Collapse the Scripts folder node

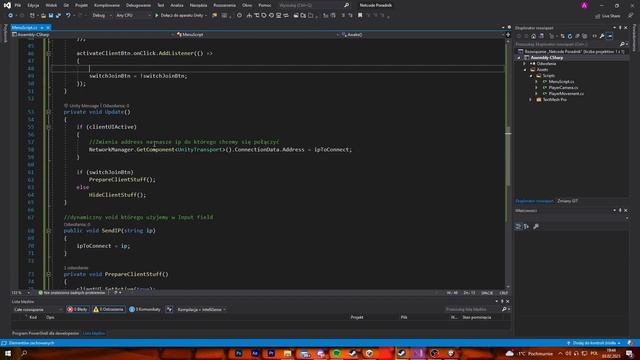[531, 76]
